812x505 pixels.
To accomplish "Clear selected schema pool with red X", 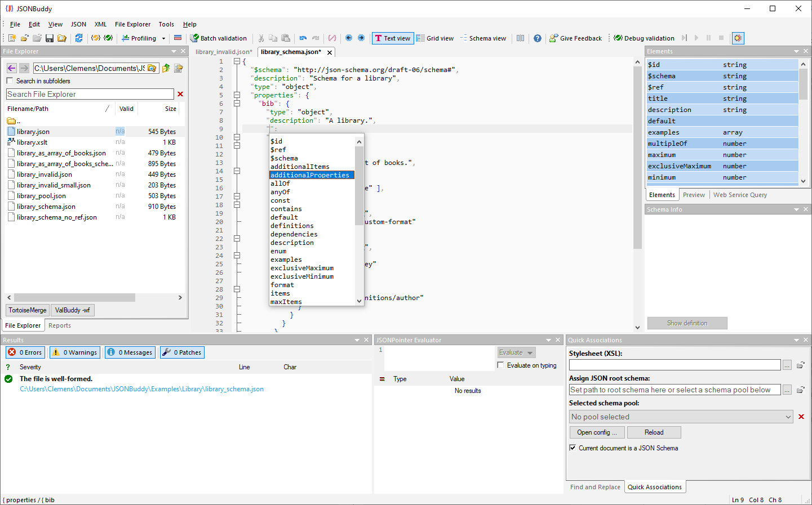I will (801, 417).
